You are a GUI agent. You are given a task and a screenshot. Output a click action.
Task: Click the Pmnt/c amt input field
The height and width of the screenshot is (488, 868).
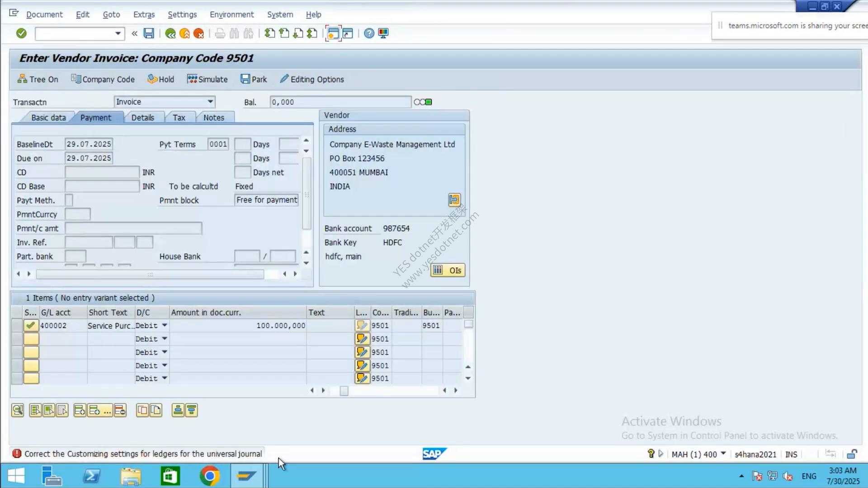[133, 228]
